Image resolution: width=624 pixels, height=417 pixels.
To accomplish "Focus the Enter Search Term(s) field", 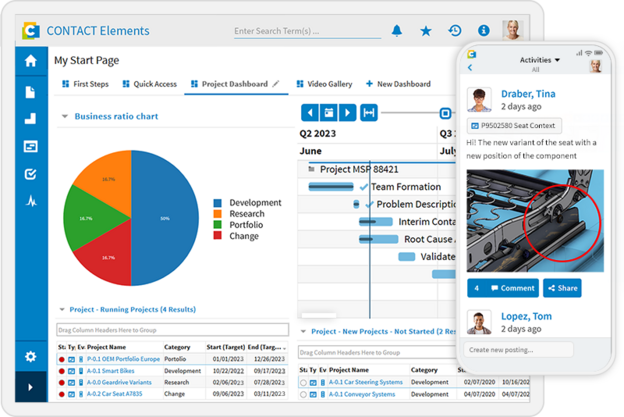I will tap(307, 31).
